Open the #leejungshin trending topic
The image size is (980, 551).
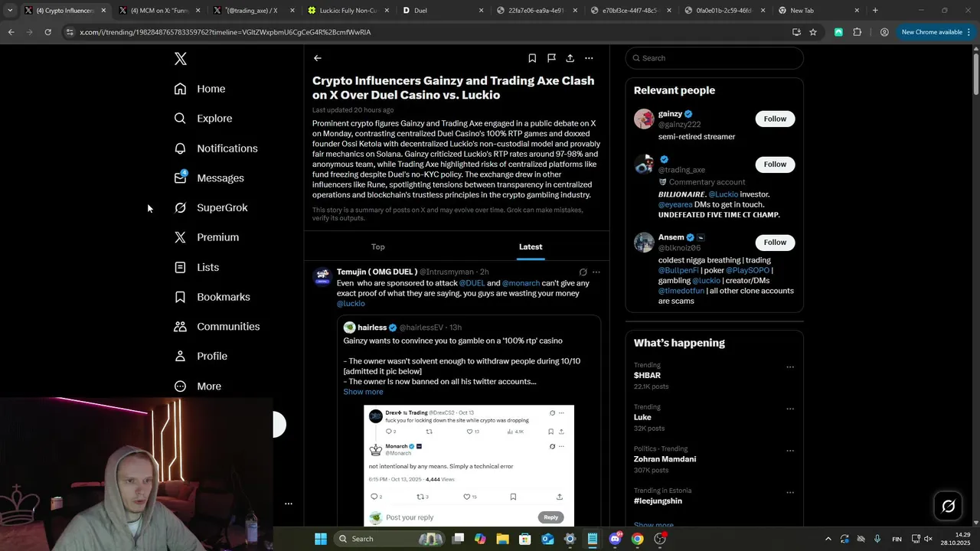(658, 501)
